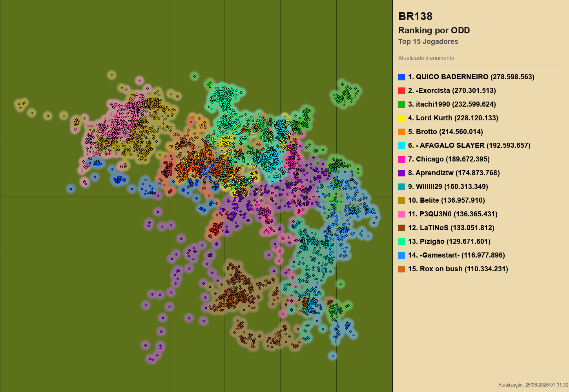
Task: Select the dark yellow swatch for Belite
Action: tap(401, 200)
